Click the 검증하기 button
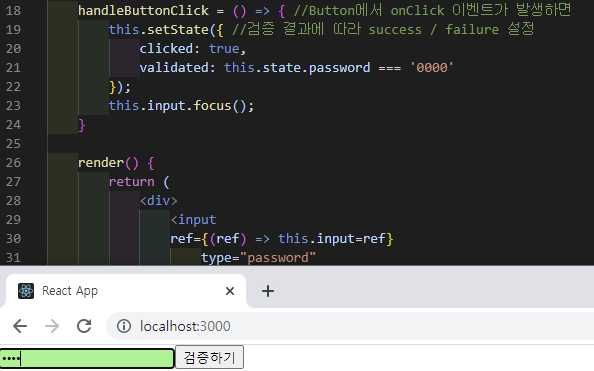Viewport: 594px width, 371px height. point(209,357)
